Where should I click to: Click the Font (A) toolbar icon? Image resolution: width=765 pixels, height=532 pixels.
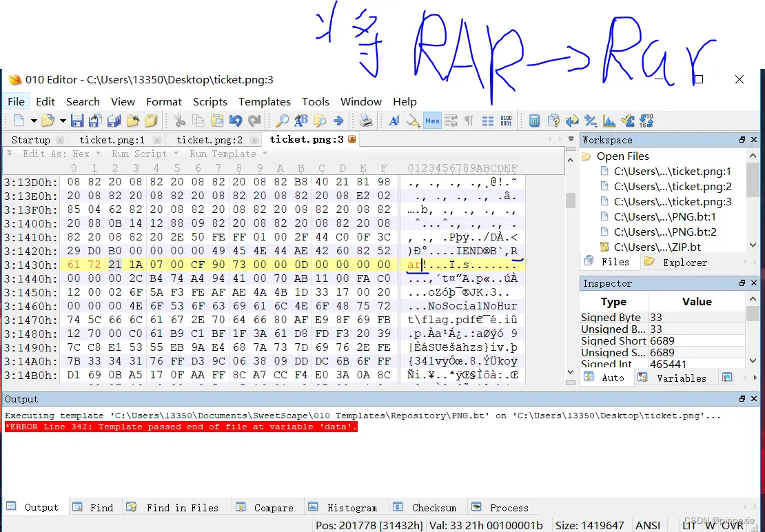coord(395,120)
